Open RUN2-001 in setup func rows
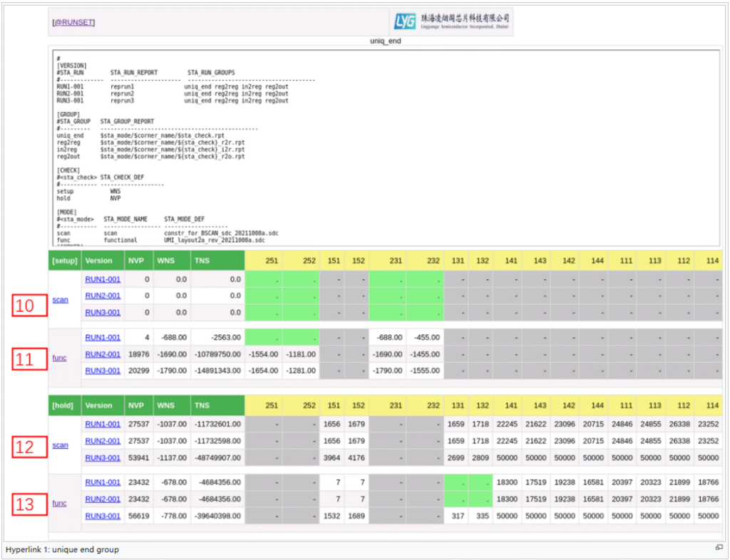 (x=103, y=354)
